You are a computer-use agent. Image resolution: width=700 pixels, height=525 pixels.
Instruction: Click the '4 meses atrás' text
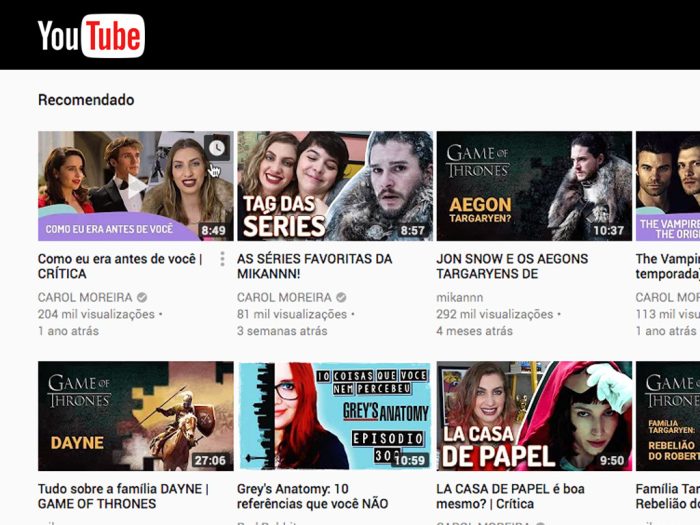click(475, 331)
